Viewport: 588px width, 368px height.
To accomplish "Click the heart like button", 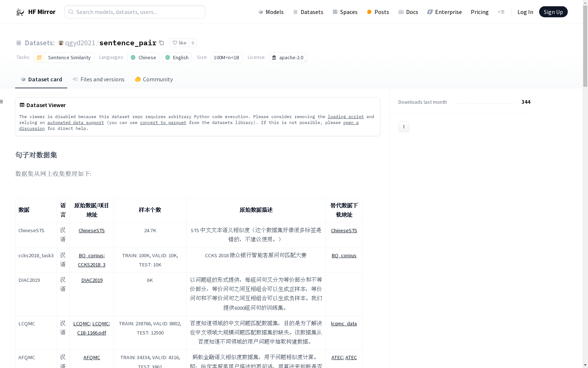I will (179, 43).
